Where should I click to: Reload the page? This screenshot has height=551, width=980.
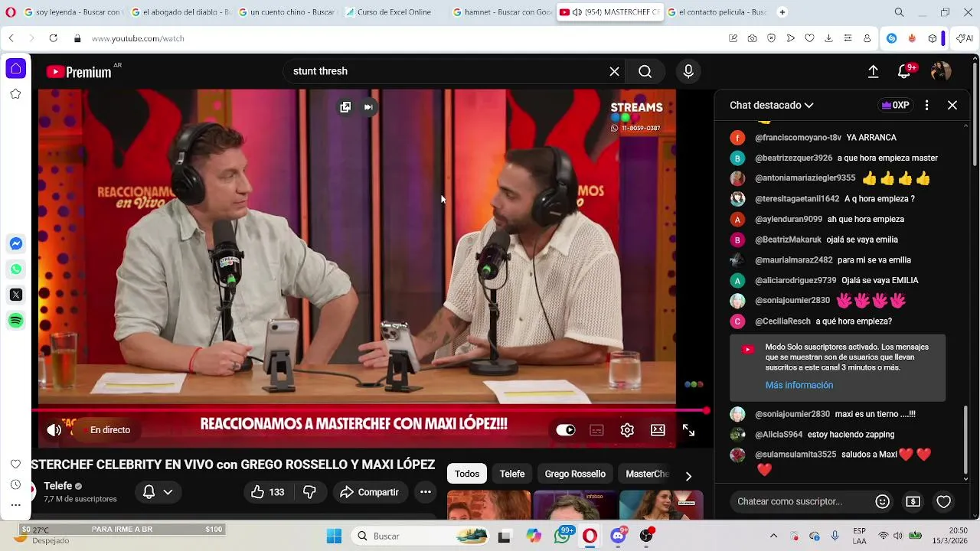[x=53, y=38]
